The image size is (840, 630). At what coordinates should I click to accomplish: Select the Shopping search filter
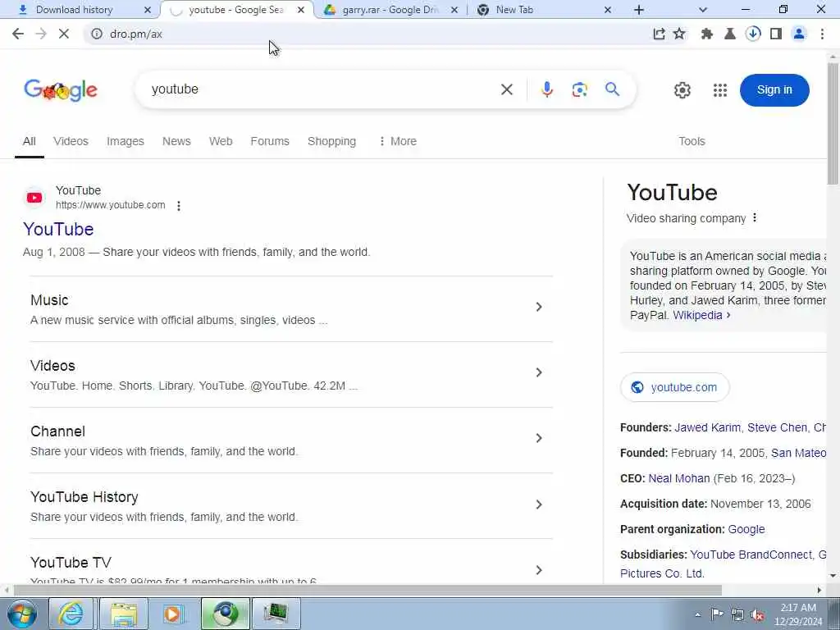point(331,141)
